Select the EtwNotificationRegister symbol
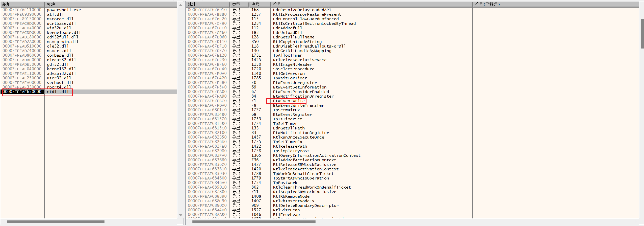The height and width of the screenshot is (226, 644). click(x=301, y=133)
